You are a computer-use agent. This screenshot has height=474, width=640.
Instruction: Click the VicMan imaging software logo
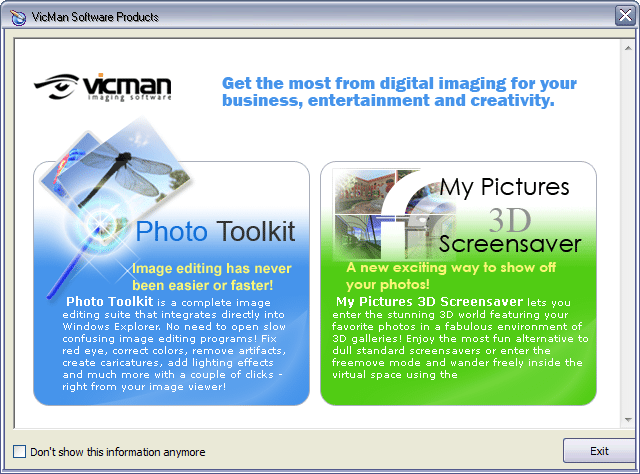pyautogui.click(x=103, y=87)
